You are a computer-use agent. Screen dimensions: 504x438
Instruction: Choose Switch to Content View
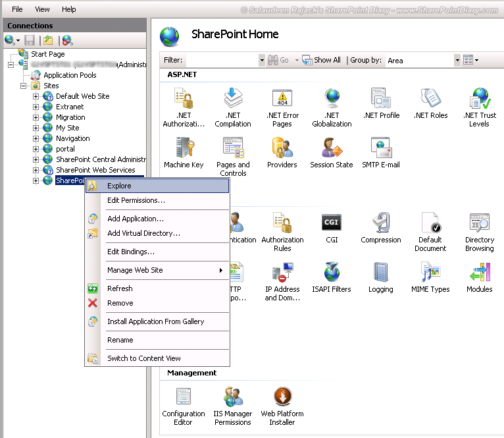point(157,358)
